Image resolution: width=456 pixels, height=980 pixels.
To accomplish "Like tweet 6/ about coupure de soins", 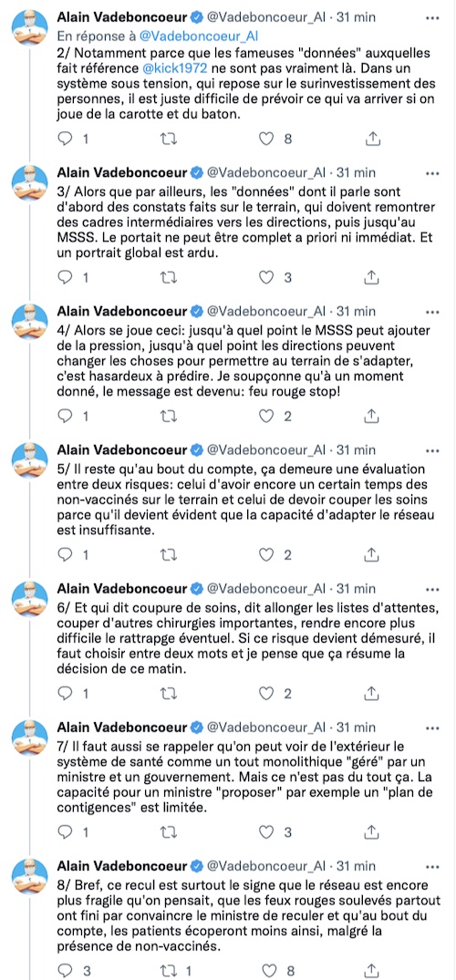I will [x=267, y=693].
